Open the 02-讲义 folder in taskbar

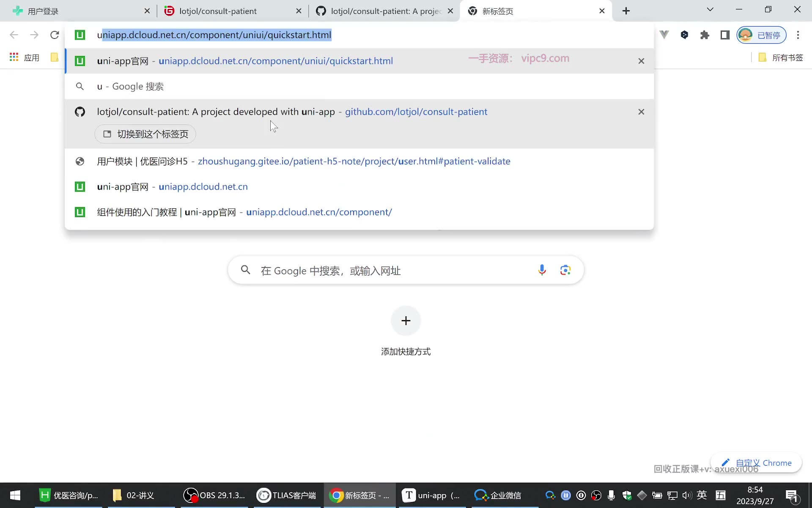click(x=141, y=495)
